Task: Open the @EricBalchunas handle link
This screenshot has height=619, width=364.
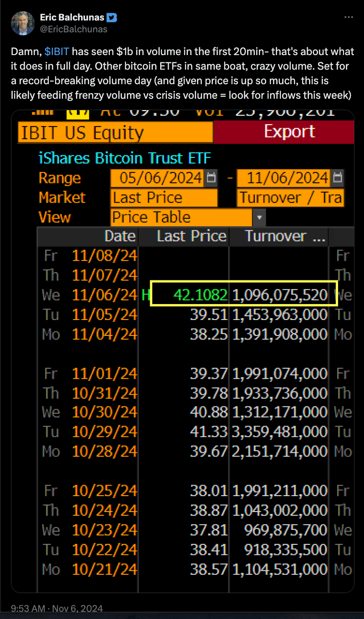Action: point(74,29)
